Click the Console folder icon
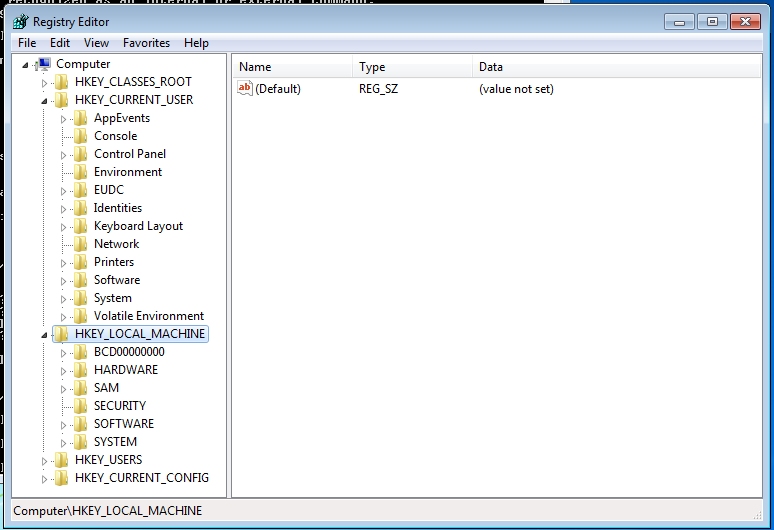774x530 pixels. tap(80, 136)
